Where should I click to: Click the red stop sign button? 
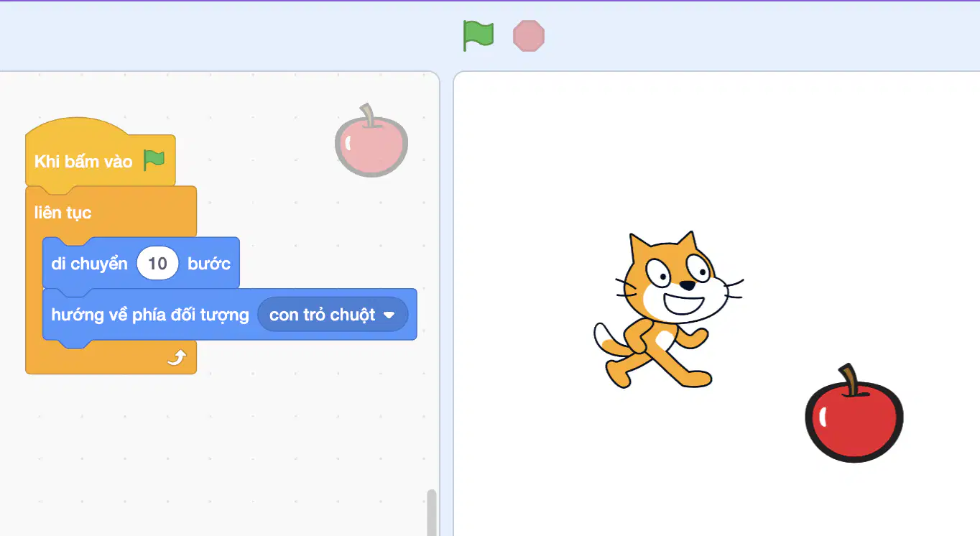click(x=529, y=36)
